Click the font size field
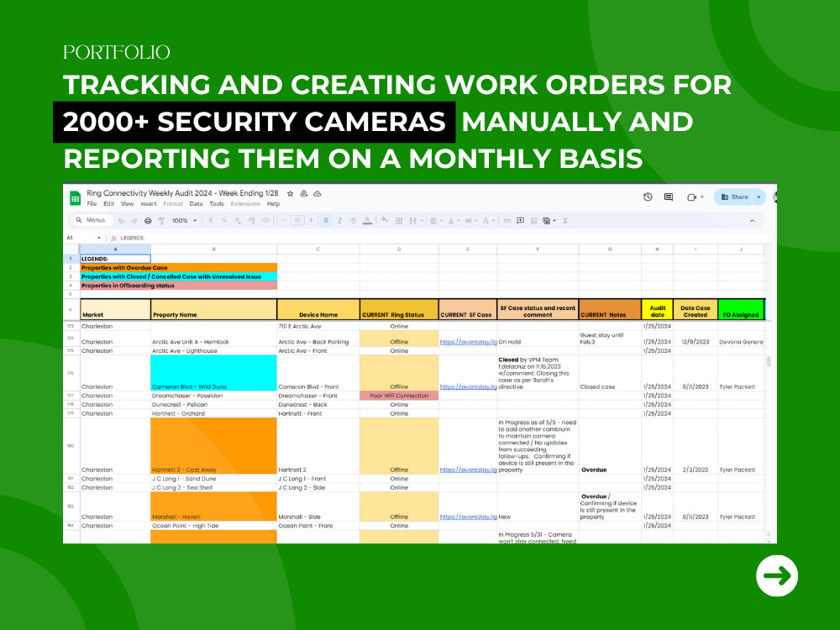 point(297,220)
